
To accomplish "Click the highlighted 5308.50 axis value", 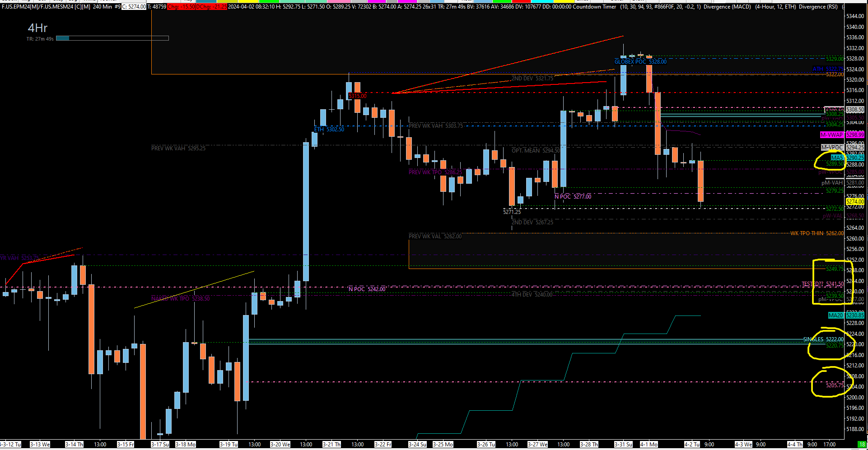I will pos(855,110).
